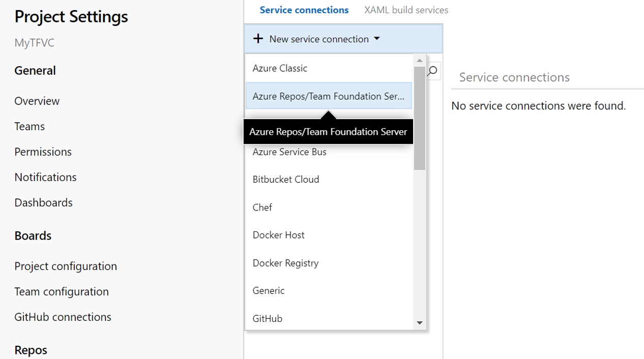
Task: Select Azure Service Bus from the dropdown
Action: [x=289, y=152]
